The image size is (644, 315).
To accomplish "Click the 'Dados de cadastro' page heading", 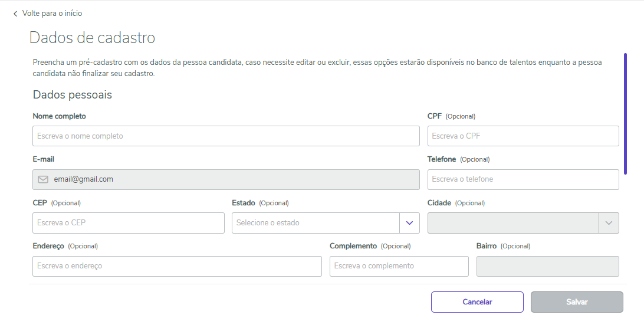I will tap(93, 38).
